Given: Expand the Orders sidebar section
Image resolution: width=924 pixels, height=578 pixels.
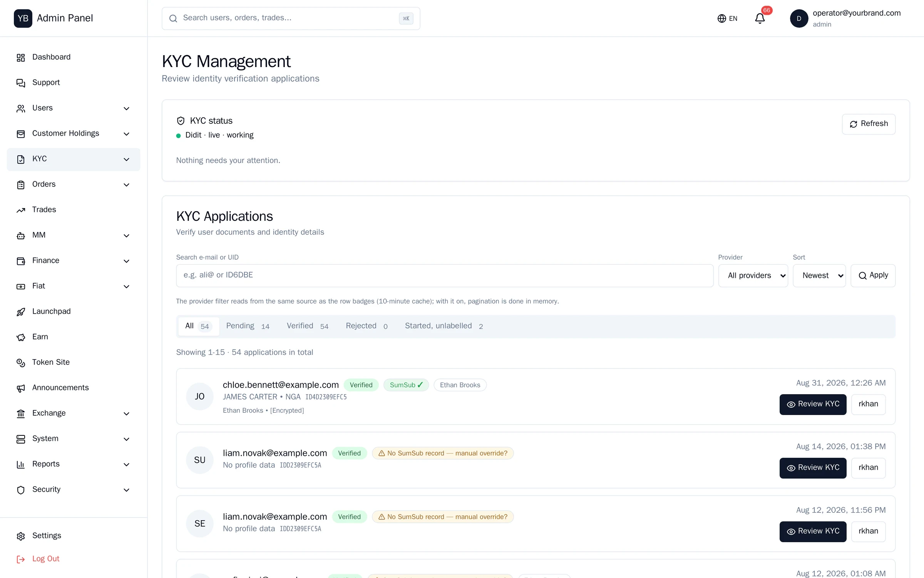Looking at the screenshot, I should coord(74,185).
